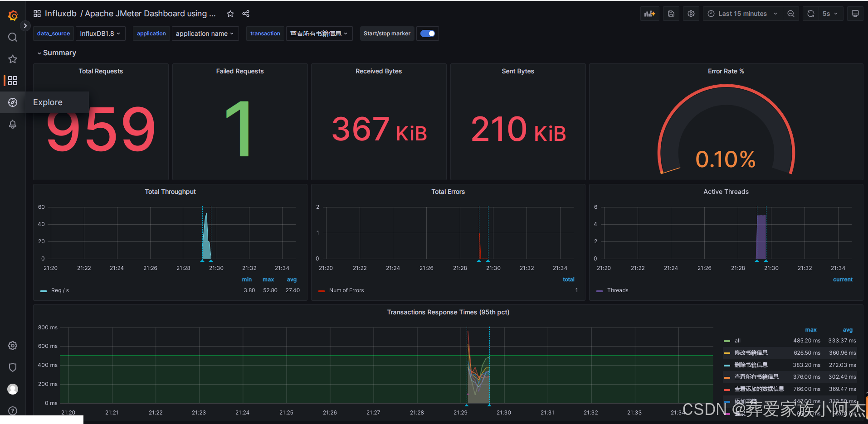Open Dashboards grid icon in sidebar
Image resolution: width=868 pixels, height=424 pixels.
(x=13, y=81)
